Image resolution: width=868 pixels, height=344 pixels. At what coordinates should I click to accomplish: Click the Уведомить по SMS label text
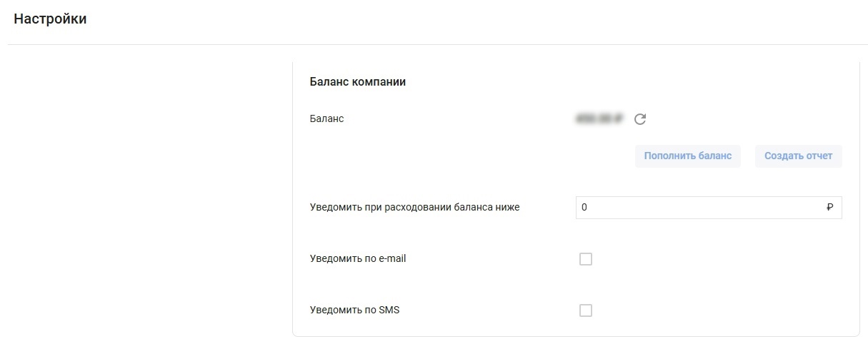(x=354, y=310)
